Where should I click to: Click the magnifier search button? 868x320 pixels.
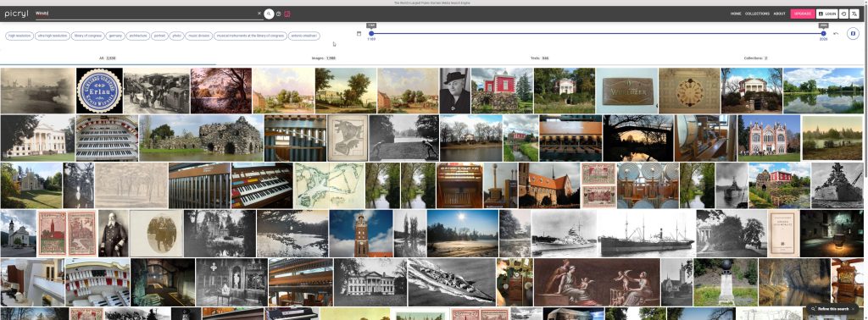coord(269,14)
